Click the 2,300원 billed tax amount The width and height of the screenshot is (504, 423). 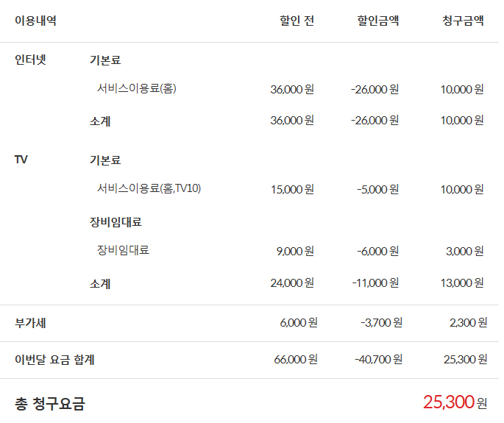coord(467,322)
